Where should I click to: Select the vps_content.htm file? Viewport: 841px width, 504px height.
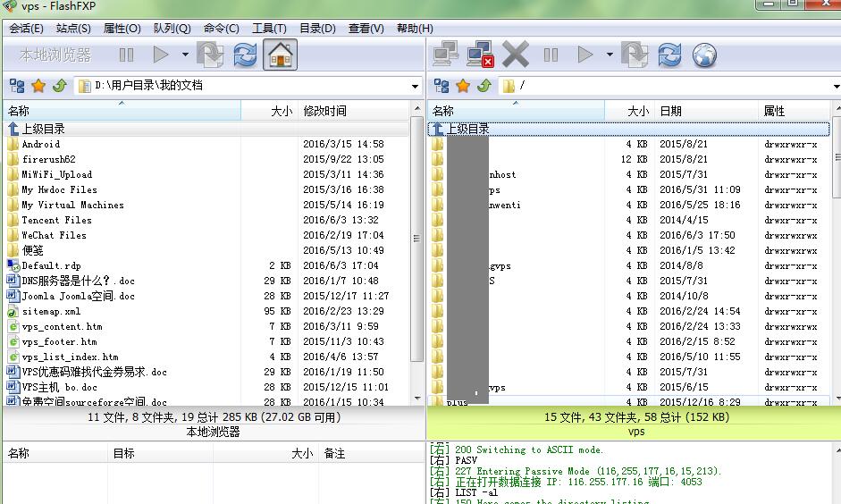[x=62, y=326]
